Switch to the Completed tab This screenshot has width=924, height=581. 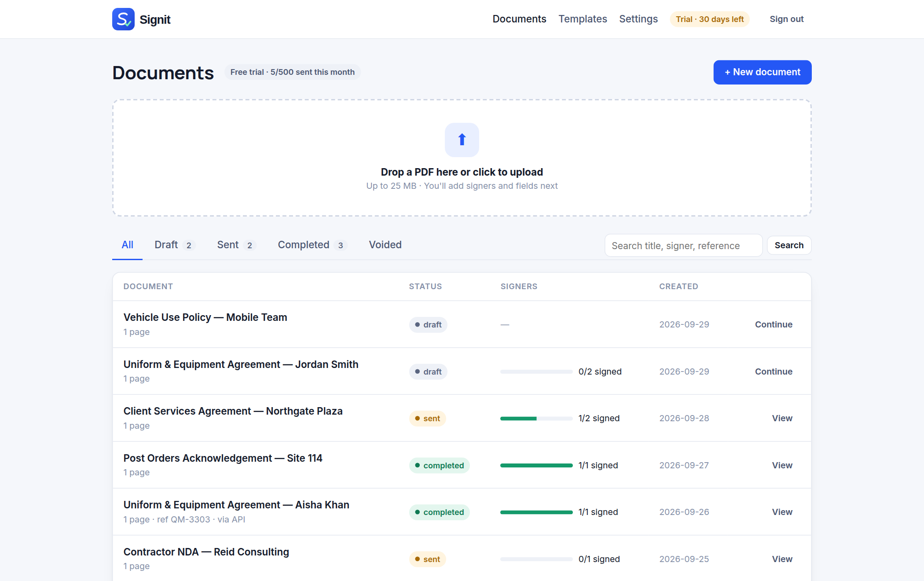pyautogui.click(x=312, y=245)
